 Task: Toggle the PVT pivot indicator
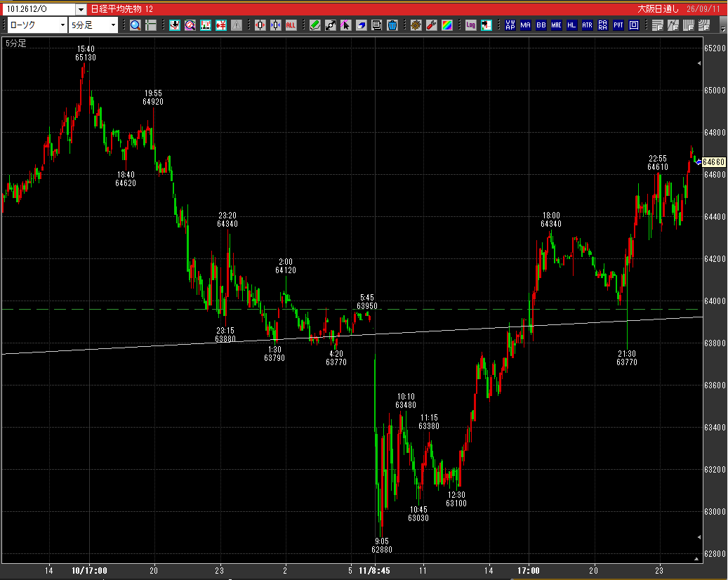coord(618,25)
